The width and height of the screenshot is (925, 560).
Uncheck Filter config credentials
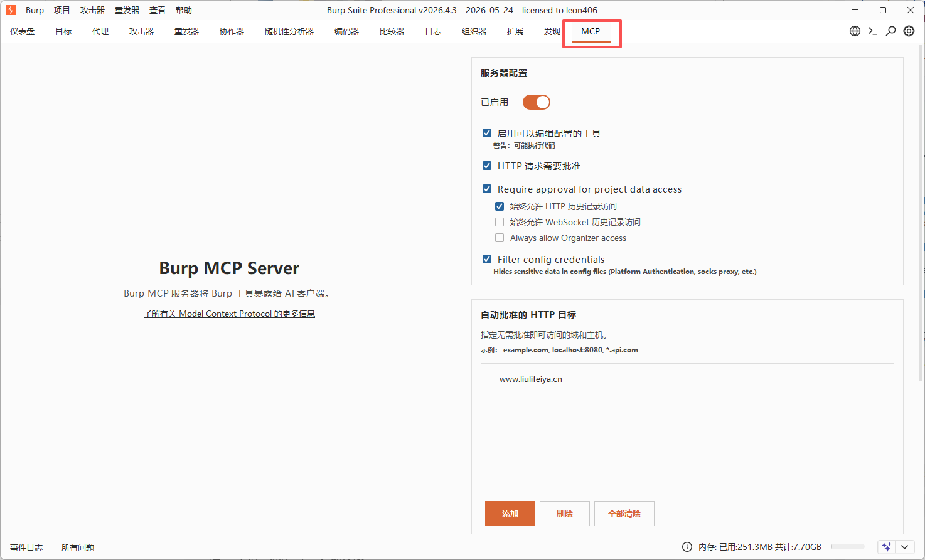[487, 259]
